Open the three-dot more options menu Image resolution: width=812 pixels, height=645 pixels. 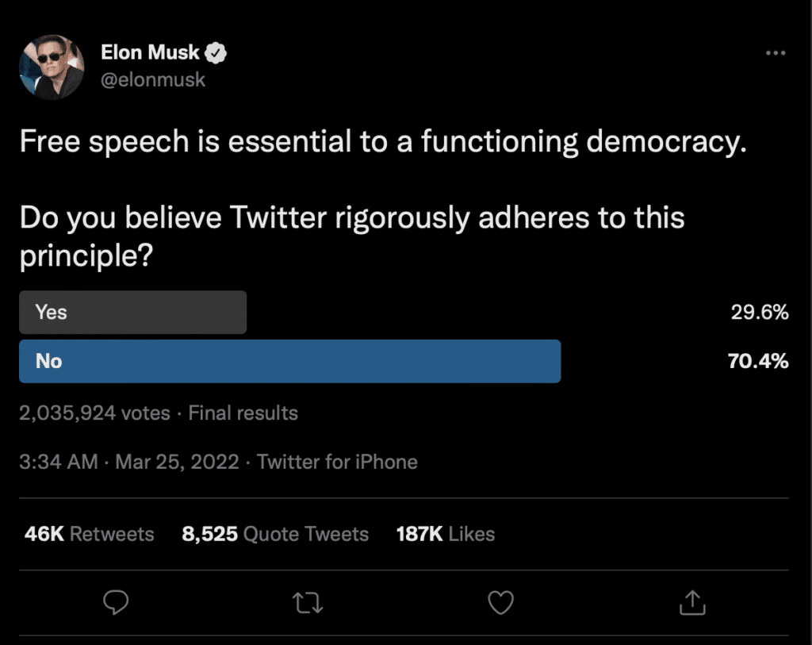coord(776,53)
